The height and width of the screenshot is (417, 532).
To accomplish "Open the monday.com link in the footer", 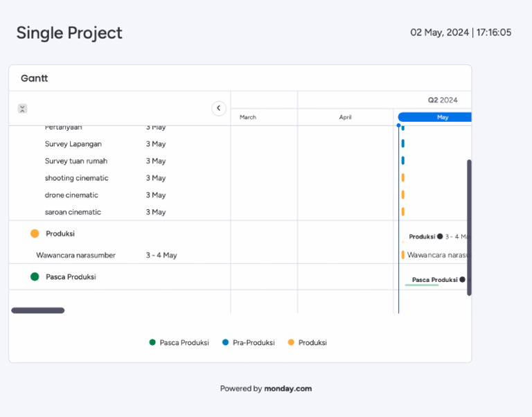I will tap(287, 389).
